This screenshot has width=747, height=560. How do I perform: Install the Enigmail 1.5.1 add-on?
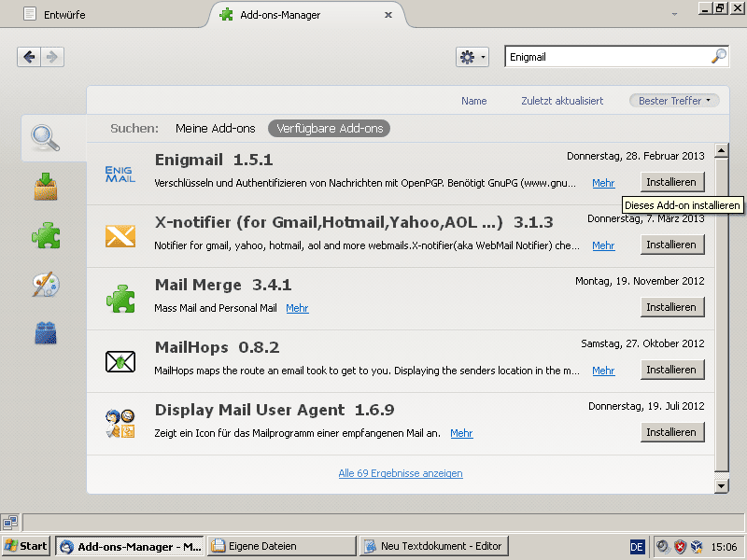click(672, 182)
